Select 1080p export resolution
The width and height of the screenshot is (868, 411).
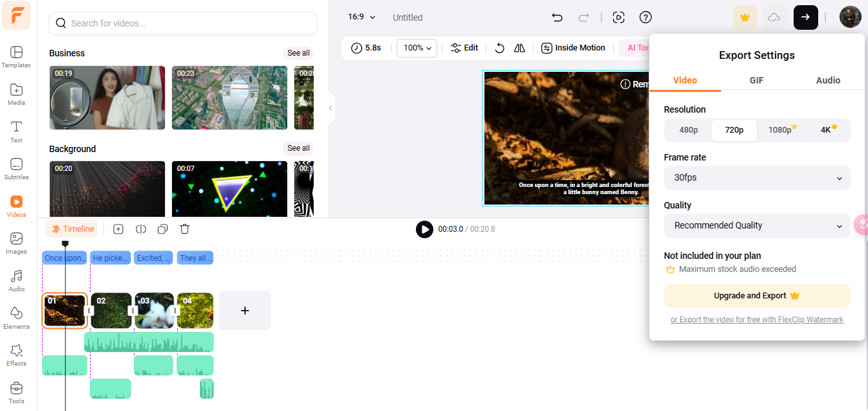click(779, 130)
